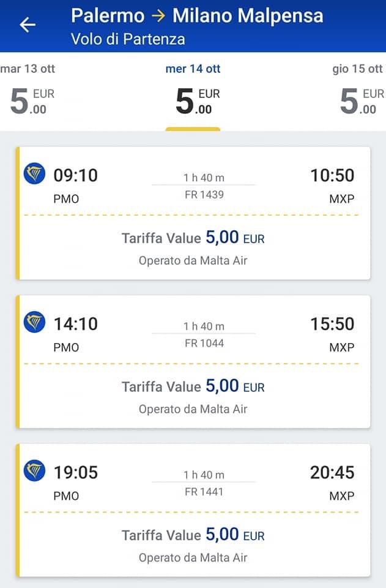Screen dimensions: 386x588
Task: Click the 20:45 arrival time
Action: coord(332,472)
